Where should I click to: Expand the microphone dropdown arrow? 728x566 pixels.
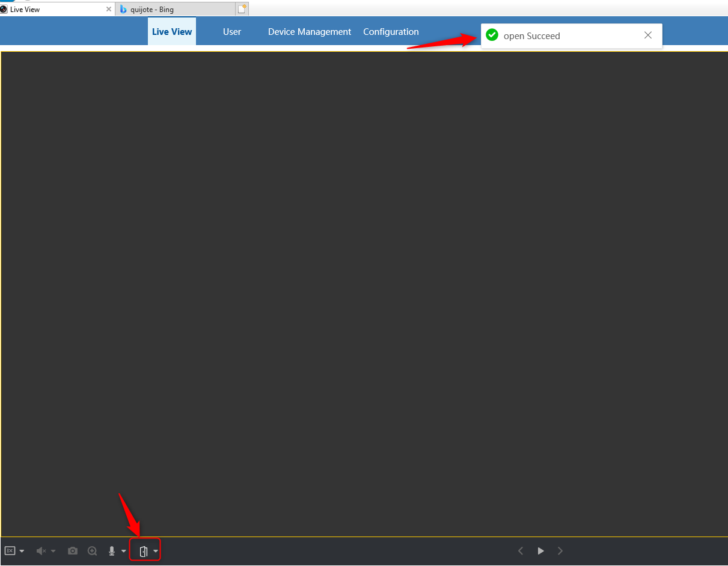pos(124,551)
